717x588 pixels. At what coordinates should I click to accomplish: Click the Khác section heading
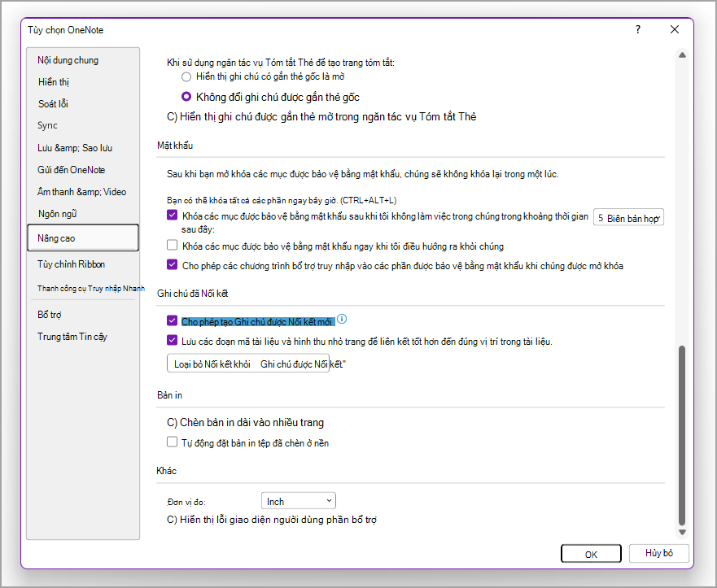pyautogui.click(x=167, y=471)
